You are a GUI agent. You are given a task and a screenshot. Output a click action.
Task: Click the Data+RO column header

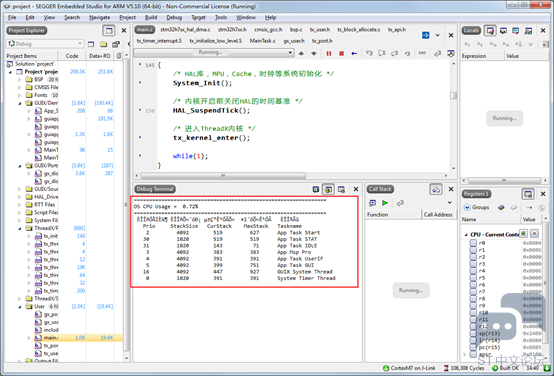pos(100,56)
